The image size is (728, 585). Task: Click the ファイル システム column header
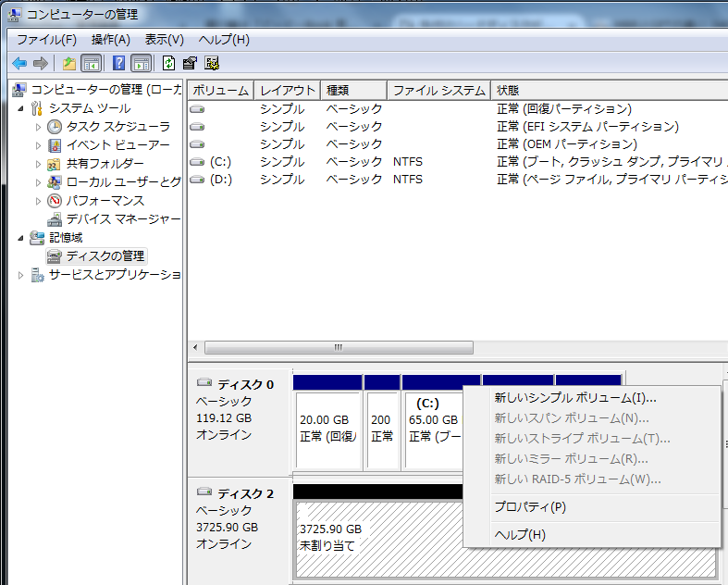click(438, 90)
